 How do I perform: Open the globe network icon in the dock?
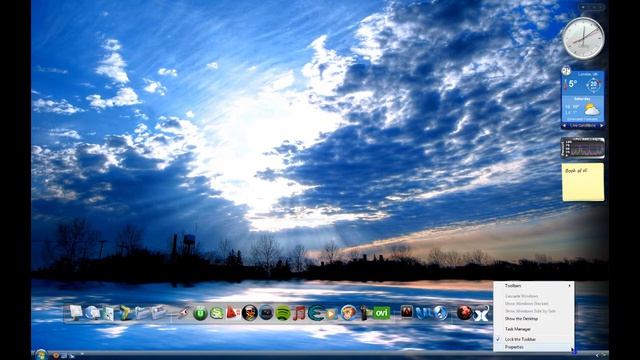[x=93, y=313]
